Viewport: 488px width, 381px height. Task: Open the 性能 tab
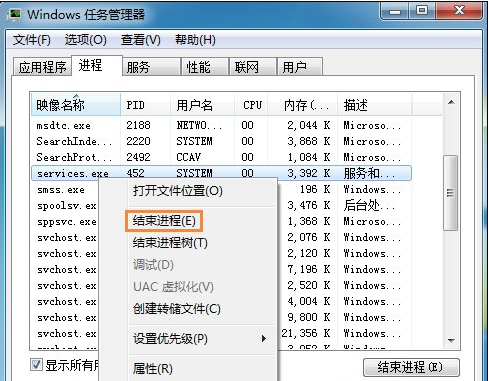point(205,67)
